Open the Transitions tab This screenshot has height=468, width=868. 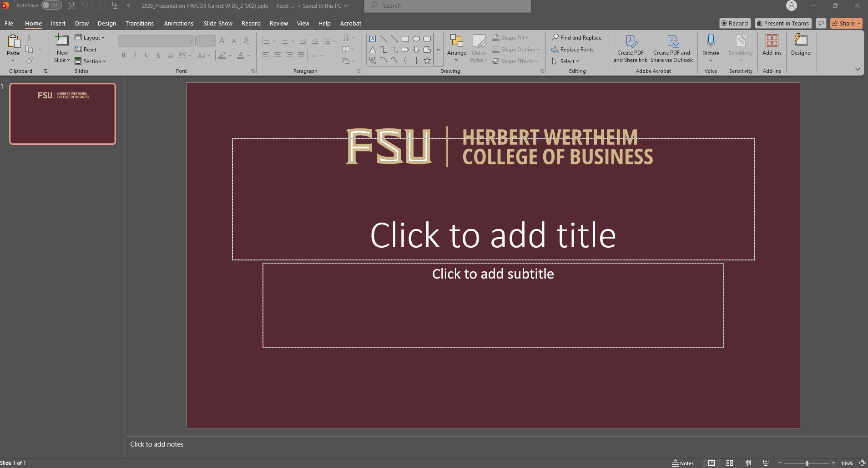[x=139, y=23]
